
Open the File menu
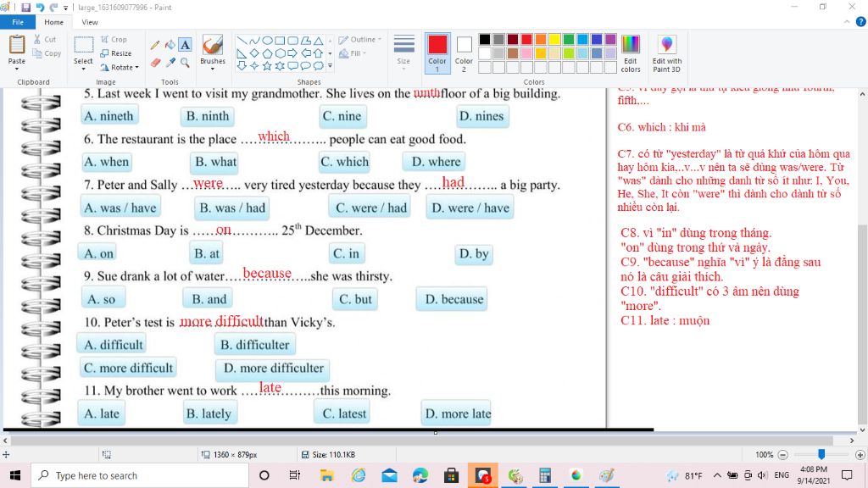click(18, 22)
